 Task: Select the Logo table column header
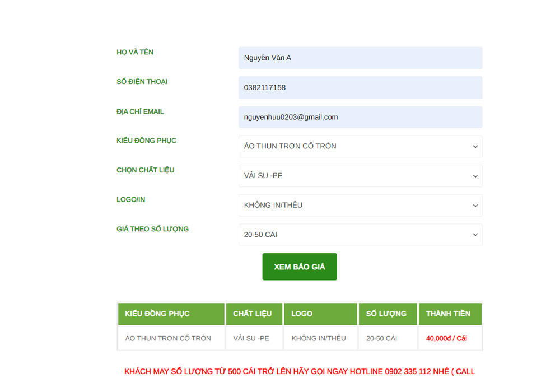pos(320,314)
